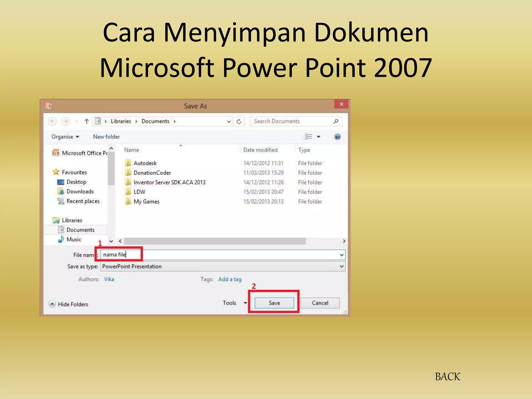Click the Change your view icon
The image size is (532, 399).
pyautogui.click(x=309, y=137)
